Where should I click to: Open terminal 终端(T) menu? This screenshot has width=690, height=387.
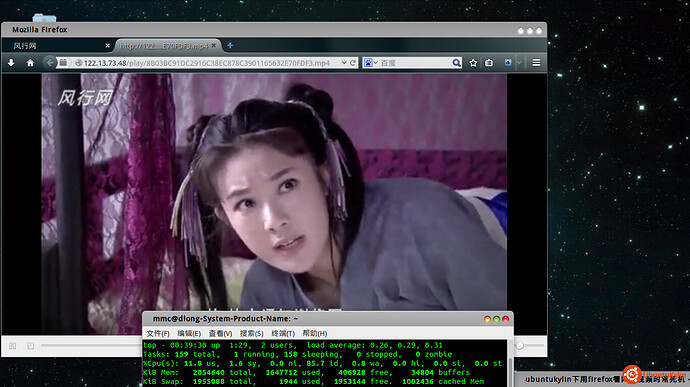[283, 333]
